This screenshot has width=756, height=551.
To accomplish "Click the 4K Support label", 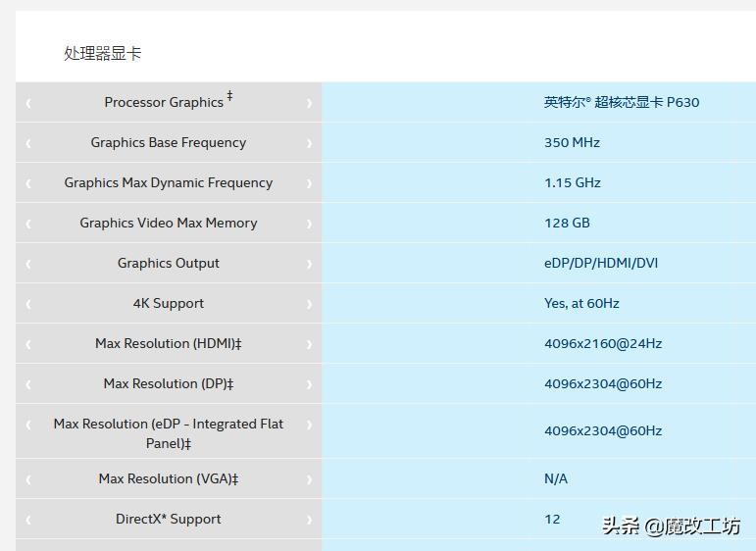I will click(168, 303).
